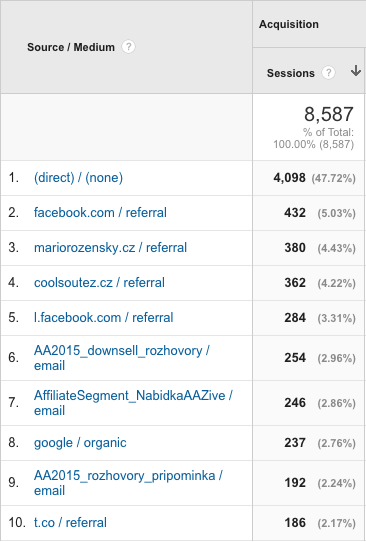Open l.facebook.com / referral link

pyautogui.click(x=103, y=318)
